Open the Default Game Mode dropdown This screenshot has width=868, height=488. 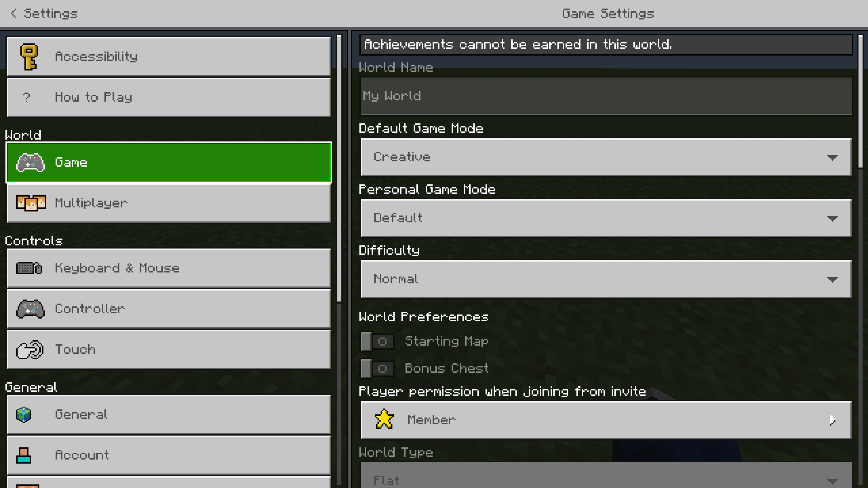pyautogui.click(x=606, y=157)
